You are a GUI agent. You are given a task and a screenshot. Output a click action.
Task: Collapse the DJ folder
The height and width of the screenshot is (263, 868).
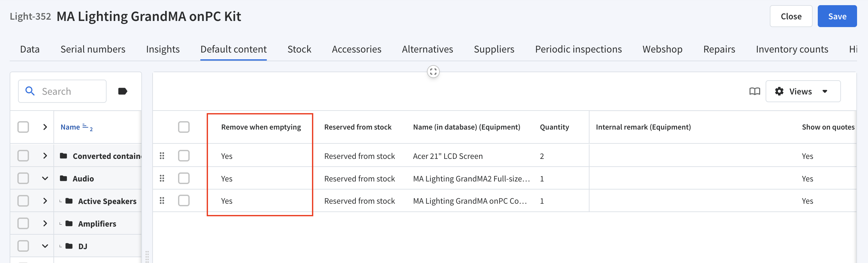(45, 246)
